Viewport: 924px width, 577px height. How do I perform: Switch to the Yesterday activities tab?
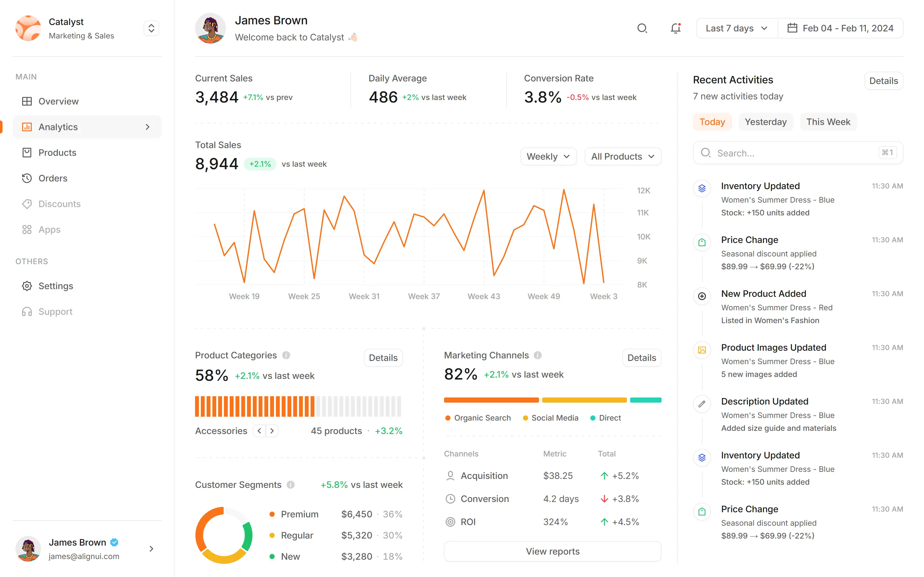click(765, 122)
